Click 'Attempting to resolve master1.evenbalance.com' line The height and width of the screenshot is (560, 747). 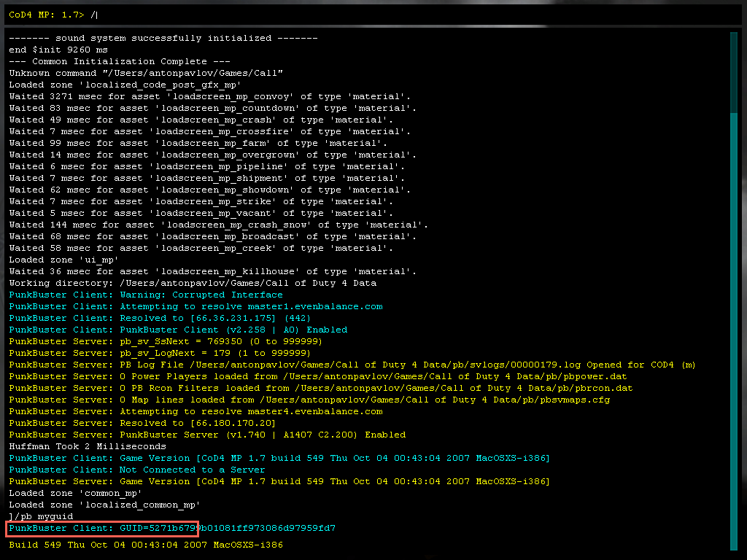click(196, 306)
